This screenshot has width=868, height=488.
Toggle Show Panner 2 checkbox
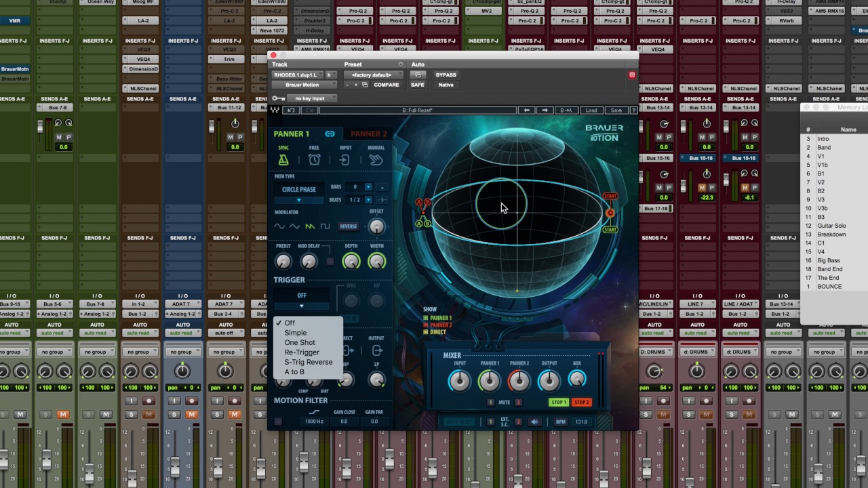click(x=426, y=325)
